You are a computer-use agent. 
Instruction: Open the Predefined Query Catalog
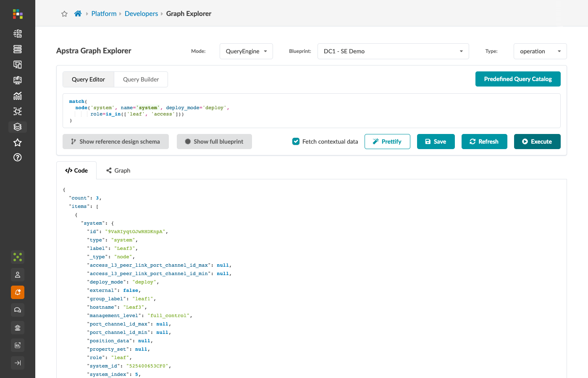tap(518, 79)
